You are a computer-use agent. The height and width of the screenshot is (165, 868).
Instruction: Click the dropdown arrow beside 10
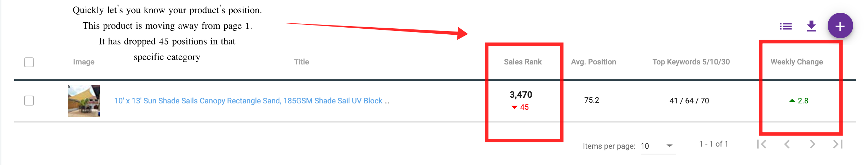click(669, 146)
